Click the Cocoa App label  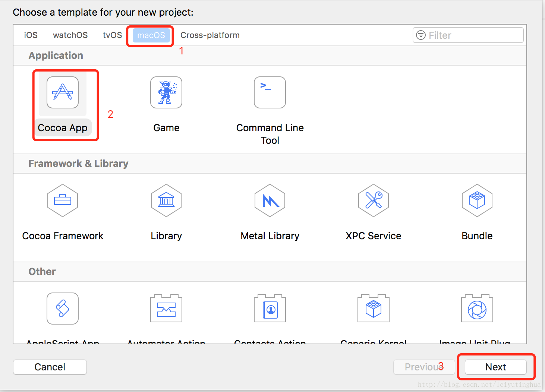click(63, 128)
